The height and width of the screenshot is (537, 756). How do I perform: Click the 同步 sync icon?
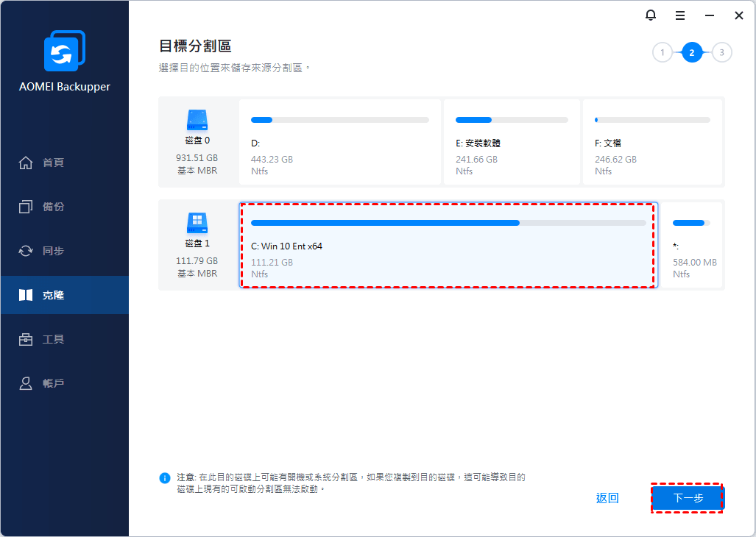[x=26, y=251]
